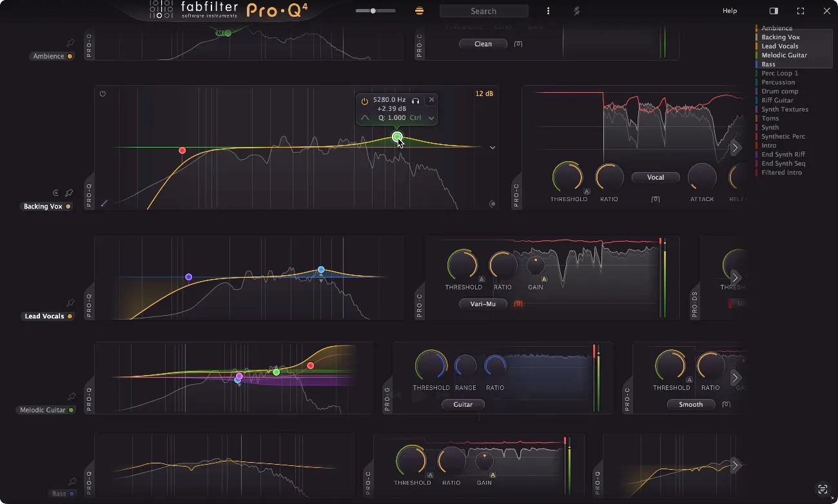Open dropdown chevron at right of Backing Vox EQ
The image size is (838, 504).
[x=492, y=148]
